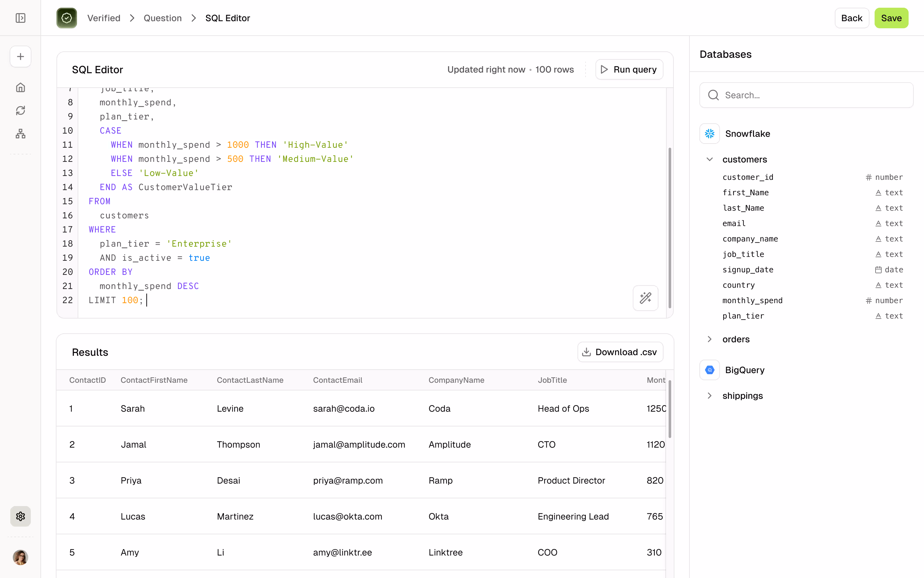Select the Snowflake database label
This screenshot has height=578, width=924.
click(x=748, y=134)
